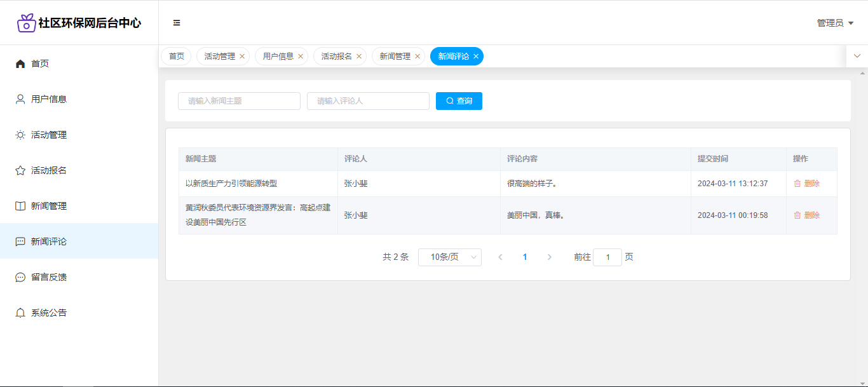Switch to the 新闻管理 tab
Viewport: 868px width, 387px height.
pyautogui.click(x=395, y=57)
